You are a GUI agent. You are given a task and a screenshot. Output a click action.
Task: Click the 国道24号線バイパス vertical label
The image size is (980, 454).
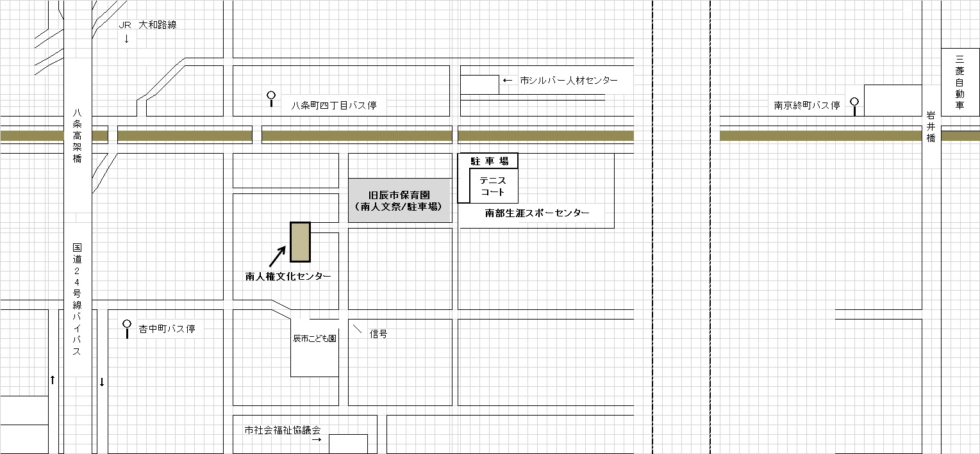[x=77, y=300]
